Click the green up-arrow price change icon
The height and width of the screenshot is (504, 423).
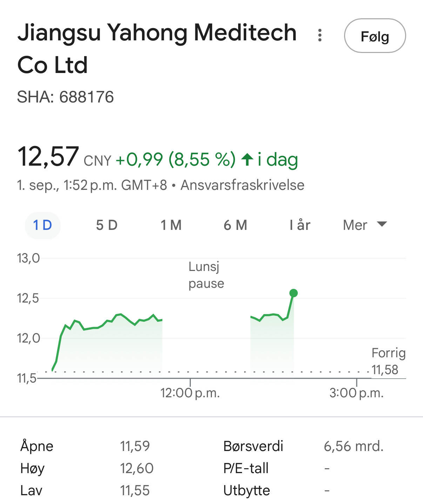tap(247, 159)
